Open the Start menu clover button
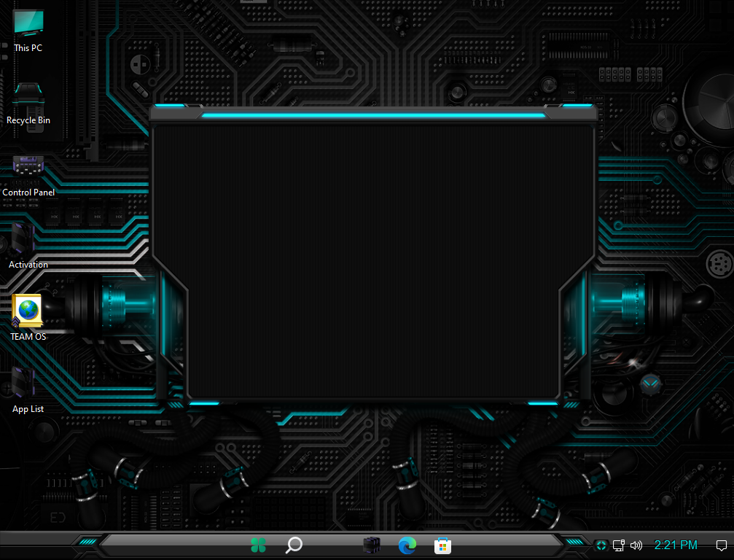The width and height of the screenshot is (734, 560). tap(258, 545)
